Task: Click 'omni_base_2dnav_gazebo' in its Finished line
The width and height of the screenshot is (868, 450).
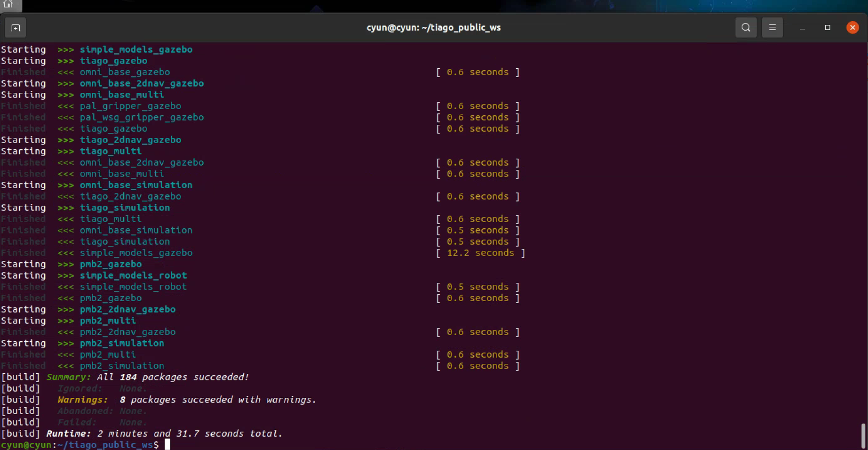Action: point(142,162)
